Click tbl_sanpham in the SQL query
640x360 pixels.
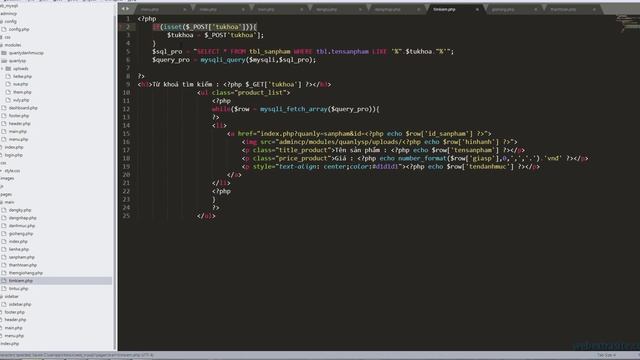pyautogui.click(x=270, y=51)
